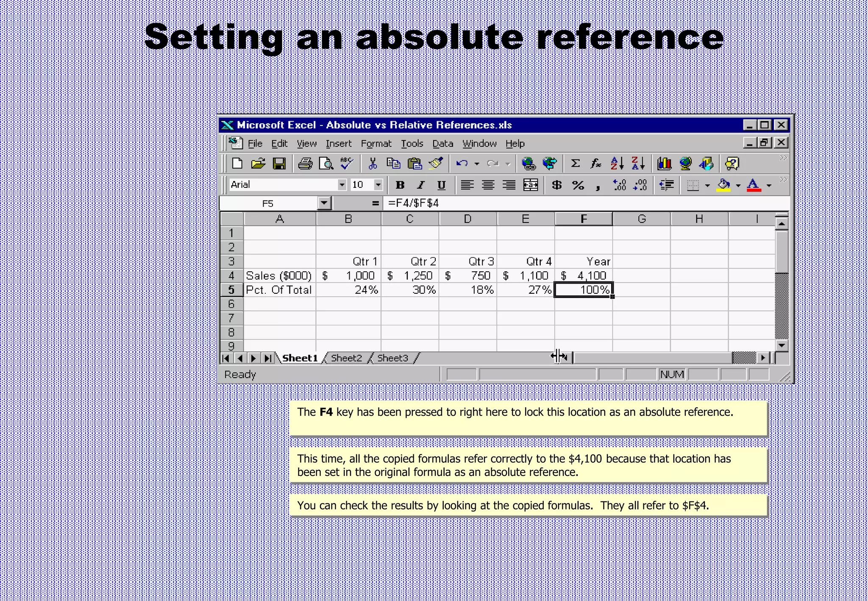Select the row 5 header

[231, 290]
